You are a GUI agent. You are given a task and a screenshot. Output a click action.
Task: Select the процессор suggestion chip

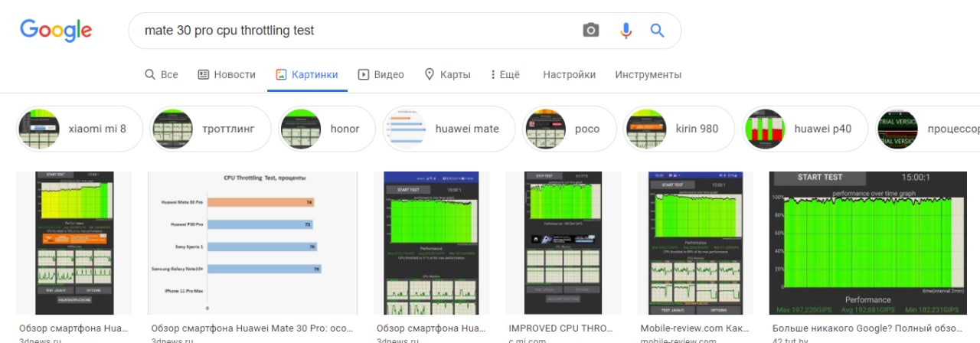(x=928, y=129)
